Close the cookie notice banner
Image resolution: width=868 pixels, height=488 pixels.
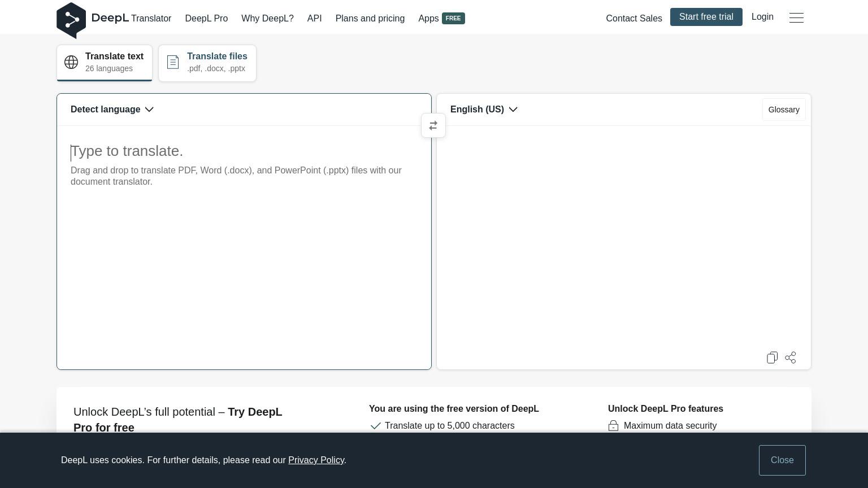click(x=782, y=460)
